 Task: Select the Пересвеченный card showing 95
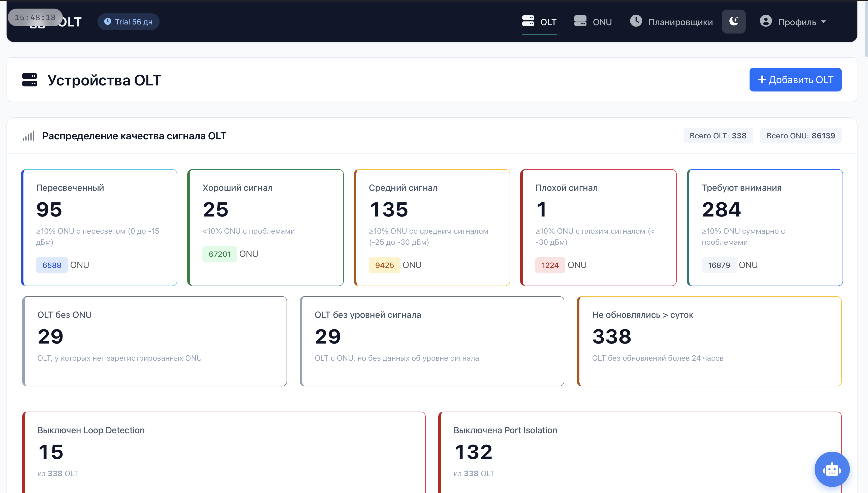pyautogui.click(x=99, y=228)
